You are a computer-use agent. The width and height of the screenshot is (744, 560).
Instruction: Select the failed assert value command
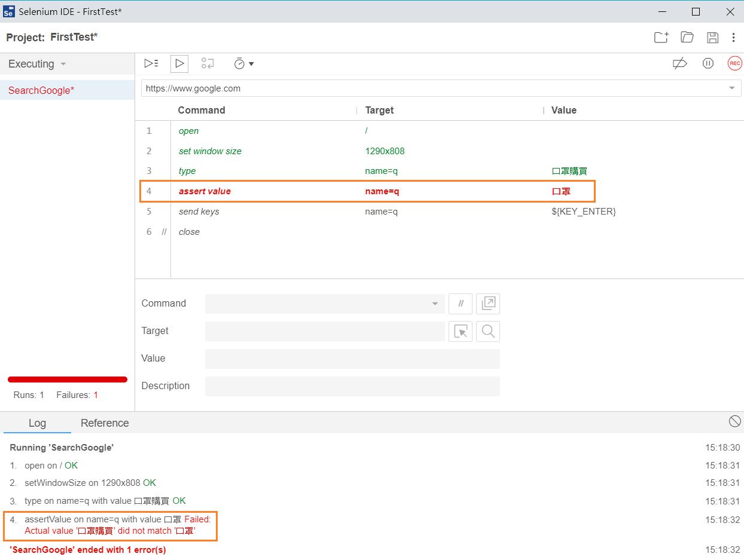[x=440, y=191]
